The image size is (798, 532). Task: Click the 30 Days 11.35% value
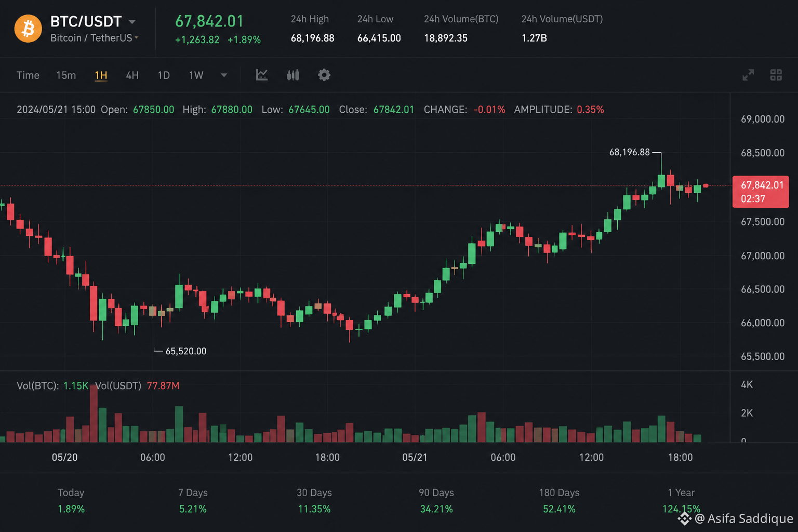click(314, 509)
